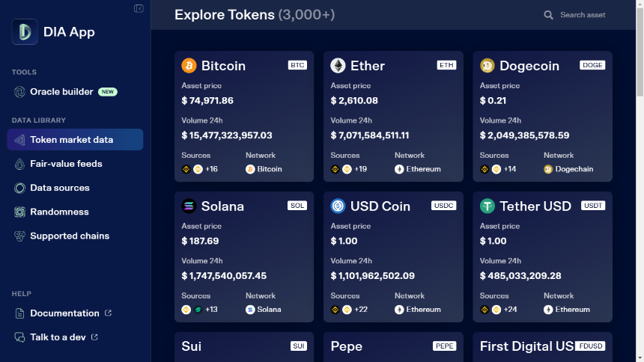Click the PEPE ticker badge

[x=444, y=346]
